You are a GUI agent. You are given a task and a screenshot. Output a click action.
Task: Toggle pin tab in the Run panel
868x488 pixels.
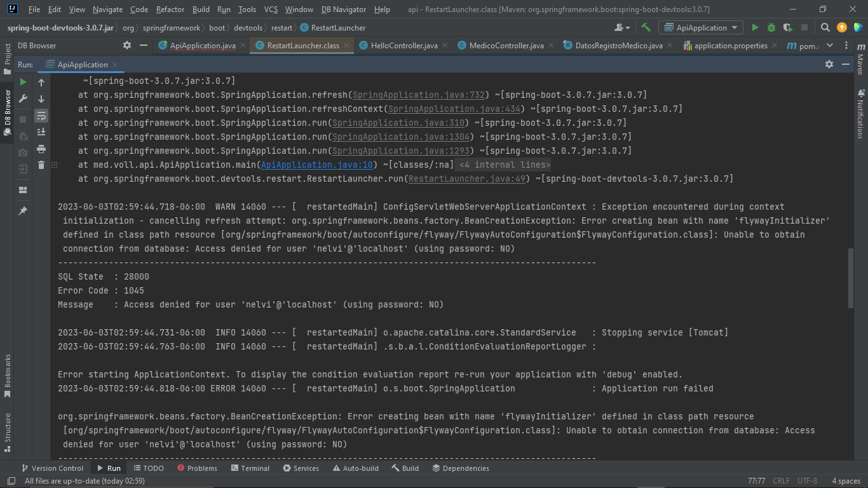[23, 211]
